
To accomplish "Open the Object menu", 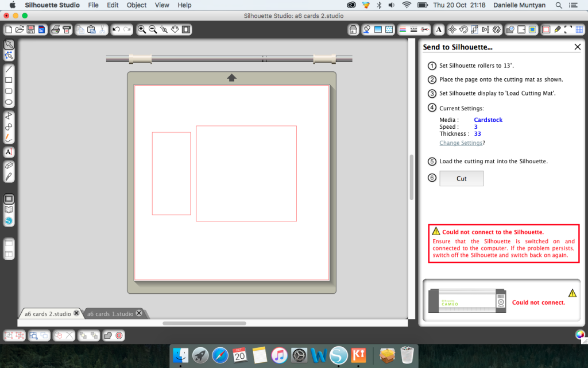I will (x=137, y=5).
